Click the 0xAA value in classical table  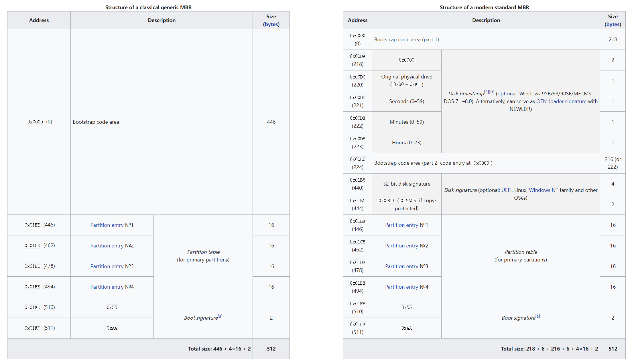pyautogui.click(x=112, y=328)
